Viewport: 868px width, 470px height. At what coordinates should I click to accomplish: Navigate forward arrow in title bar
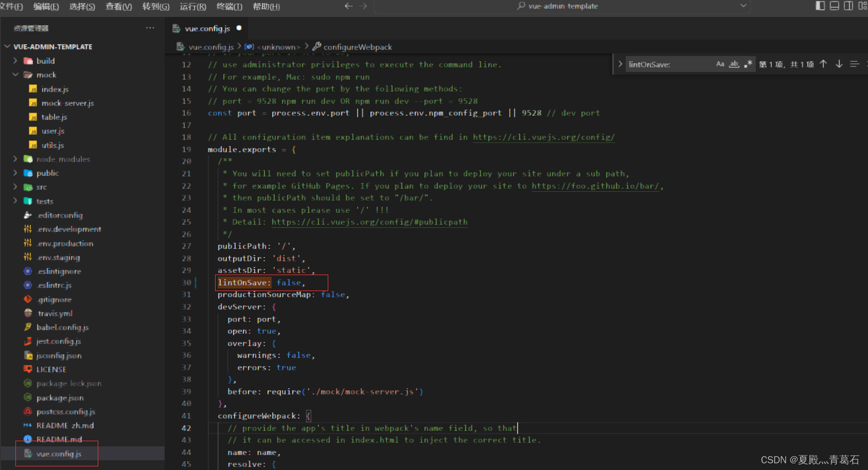(x=363, y=6)
